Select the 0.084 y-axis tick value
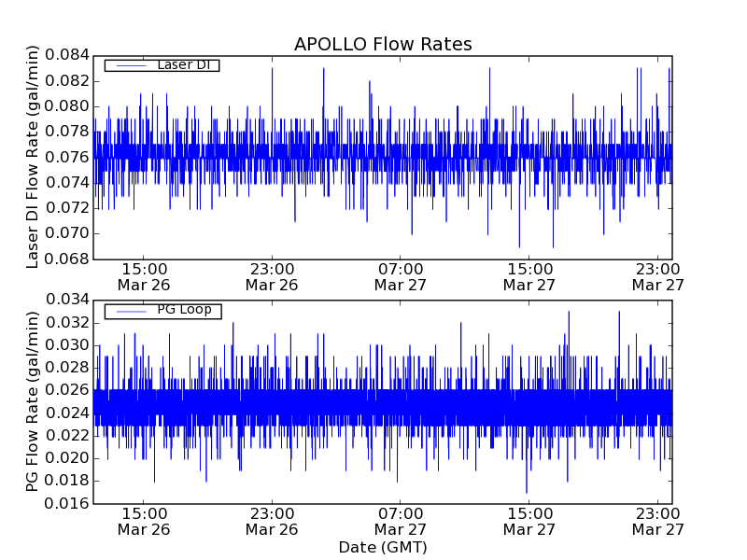 [67, 55]
